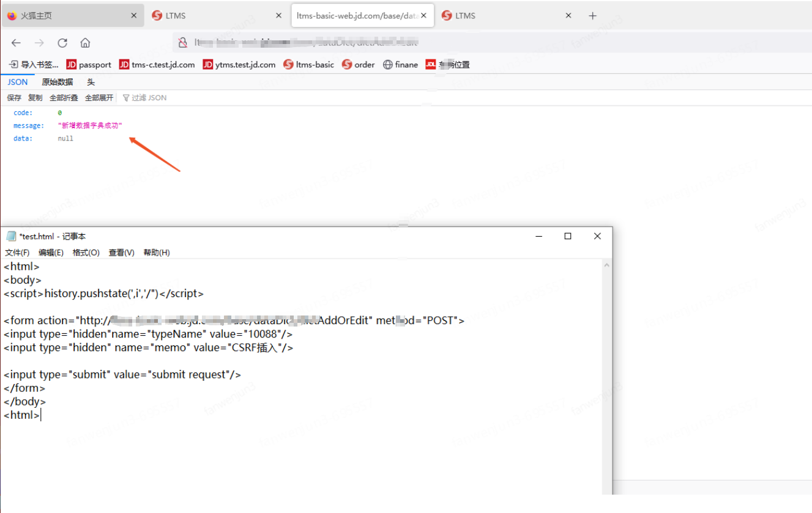Maximize the Notepad window
The width and height of the screenshot is (812, 513).
coord(568,236)
